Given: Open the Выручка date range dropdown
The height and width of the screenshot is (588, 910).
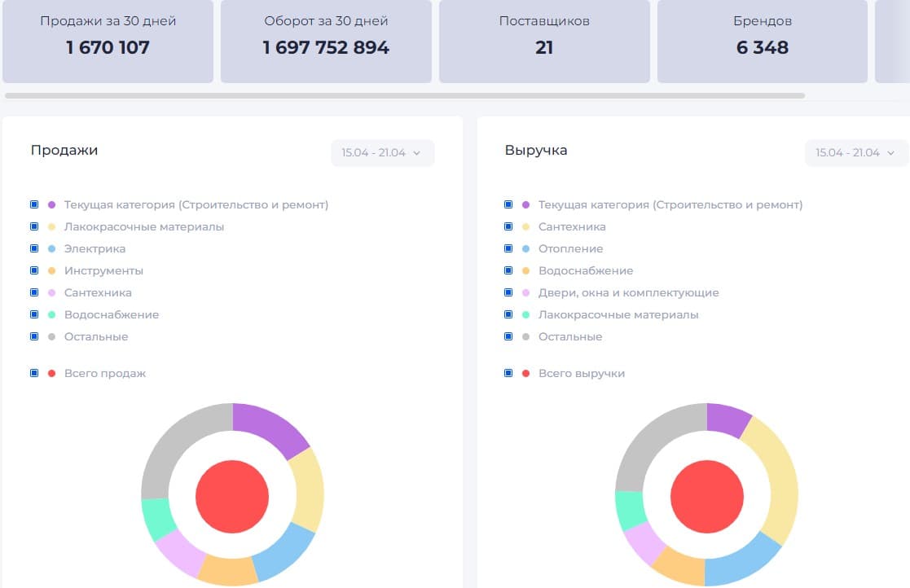Looking at the screenshot, I should coord(856,153).
